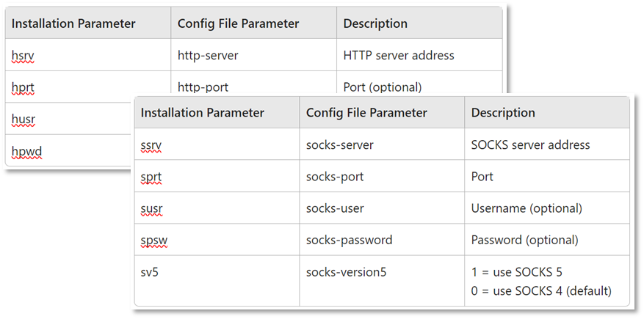Select the socks-port config parameter
The image size is (644, 319).
[335, 177]
